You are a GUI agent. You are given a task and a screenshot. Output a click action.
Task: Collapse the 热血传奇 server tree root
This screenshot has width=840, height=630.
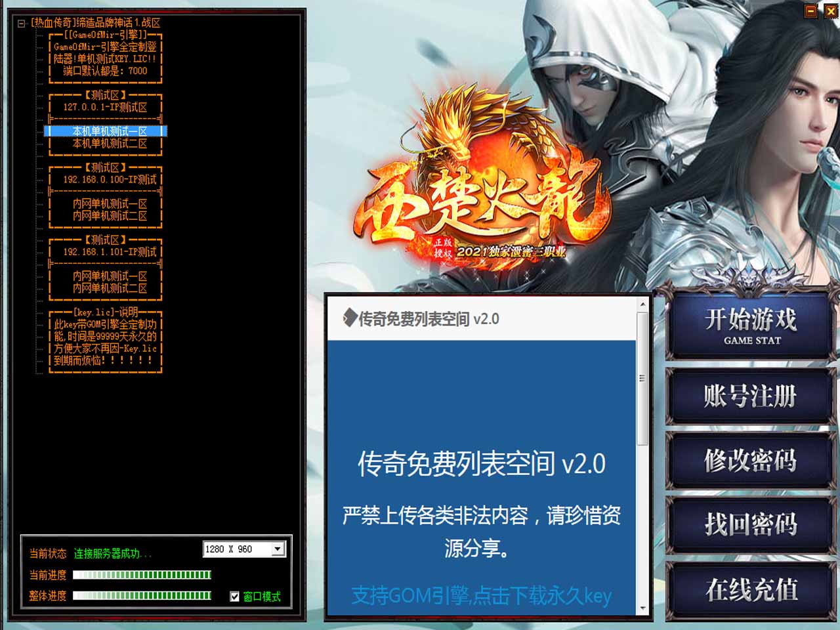click(21, 23)
